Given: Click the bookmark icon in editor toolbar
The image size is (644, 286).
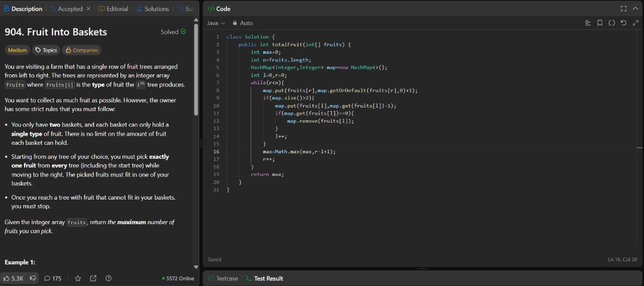Looking at the screenshot, I should pos(600,23).
